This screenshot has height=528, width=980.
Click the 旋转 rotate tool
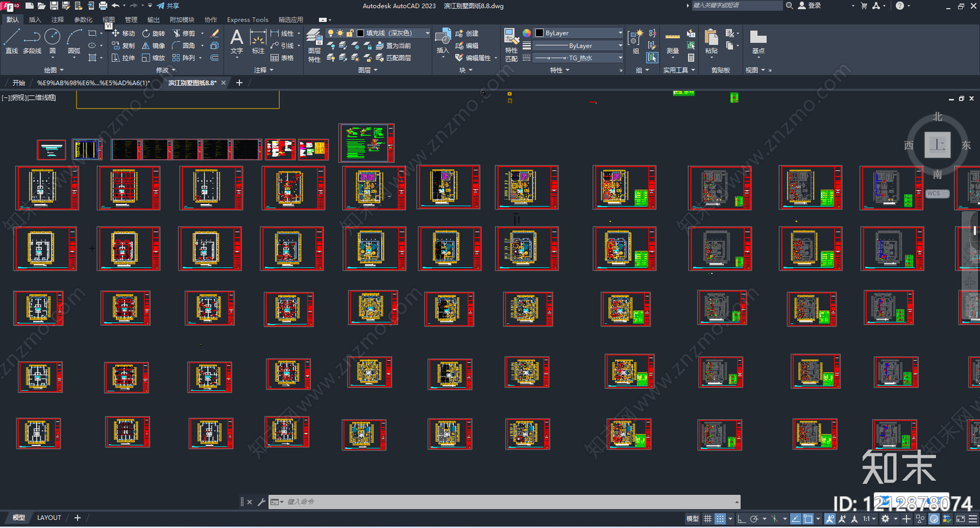154,33
